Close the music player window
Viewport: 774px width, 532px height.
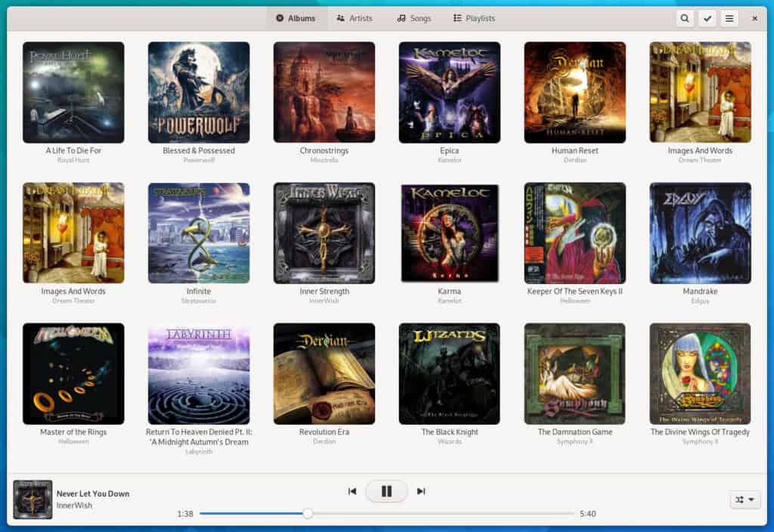(x=754, y=18)
